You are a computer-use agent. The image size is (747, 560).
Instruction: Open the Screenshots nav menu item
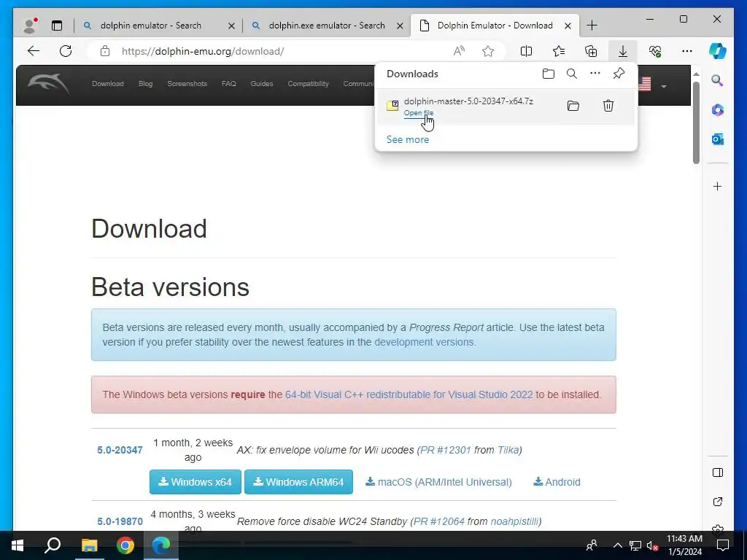[x=187, y=84]
